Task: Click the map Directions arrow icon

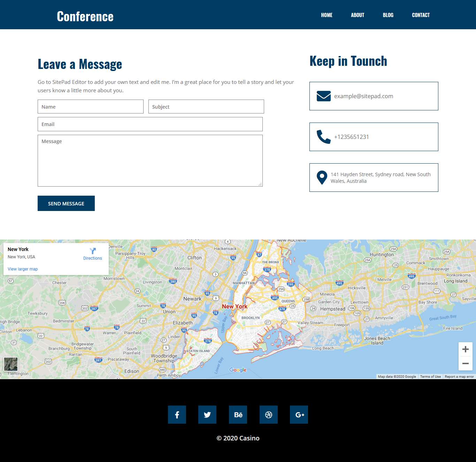Action: (x=93, y=251)
